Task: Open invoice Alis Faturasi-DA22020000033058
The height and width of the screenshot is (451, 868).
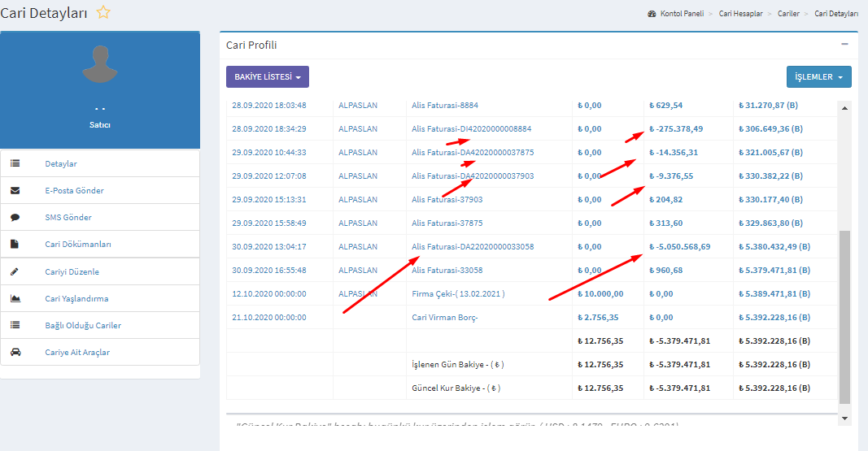Action: [x=473, y=247]
